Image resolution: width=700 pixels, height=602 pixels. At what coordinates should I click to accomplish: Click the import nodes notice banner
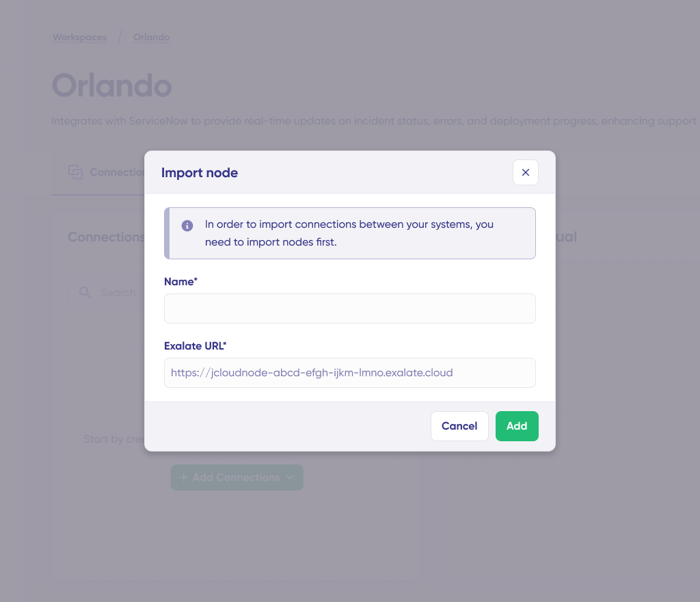(349, 233)
